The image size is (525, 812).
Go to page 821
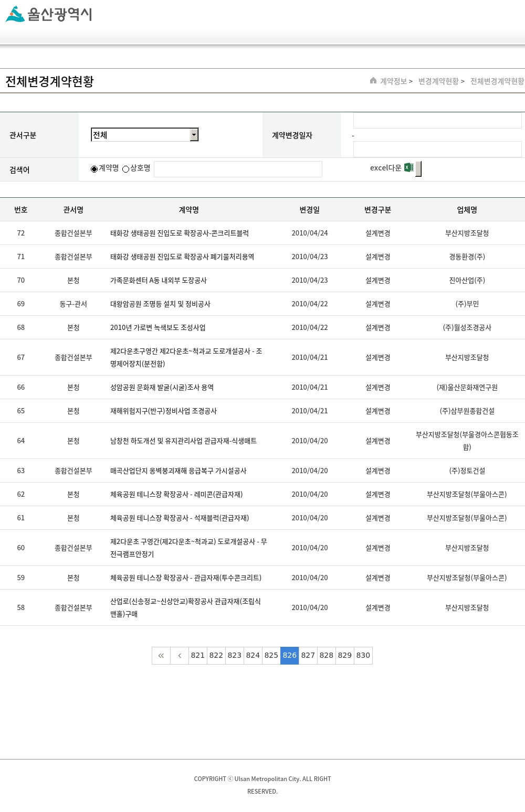click(x=198, y=656)
